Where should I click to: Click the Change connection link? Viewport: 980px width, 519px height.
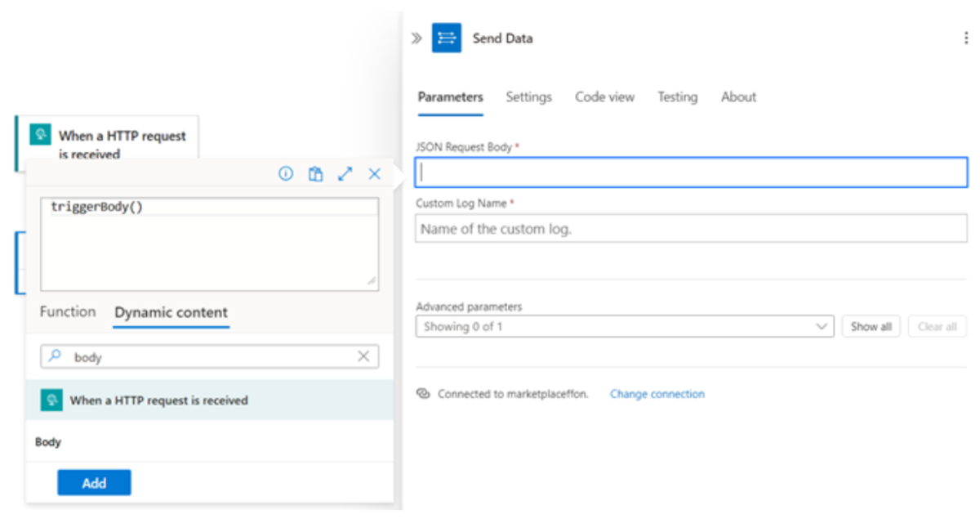coord(657,394)
